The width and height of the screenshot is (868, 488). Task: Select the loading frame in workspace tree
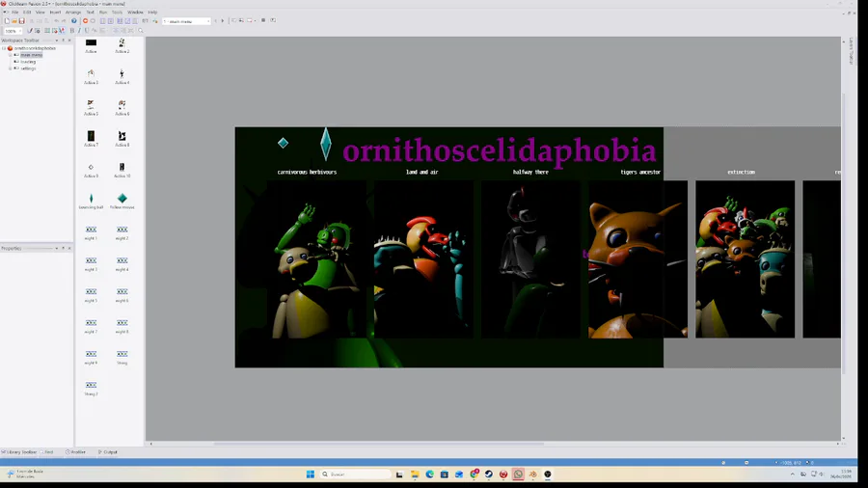coord(28,62)
